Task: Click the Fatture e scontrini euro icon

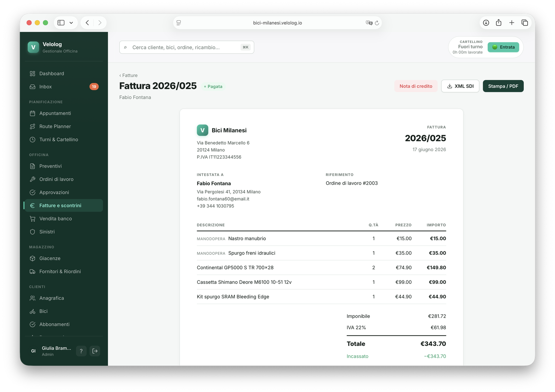Action: pos(33,206)
